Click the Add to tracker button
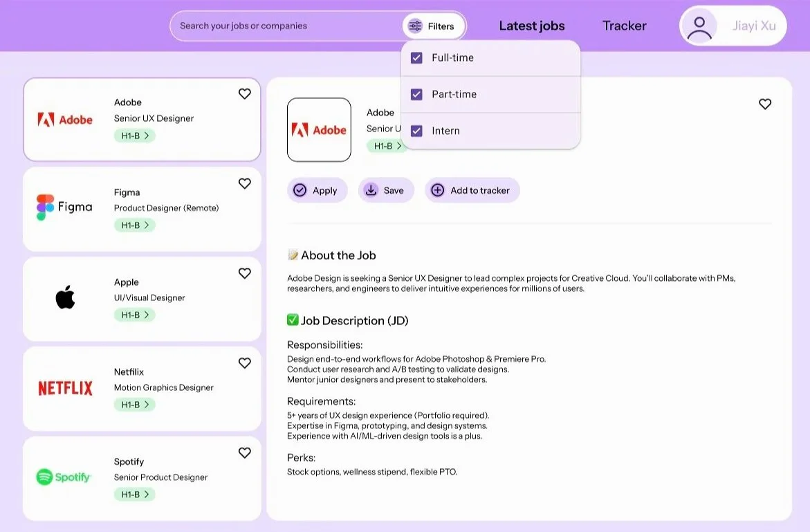This screenshot has width=810, height=532. [x=472, y=190]
